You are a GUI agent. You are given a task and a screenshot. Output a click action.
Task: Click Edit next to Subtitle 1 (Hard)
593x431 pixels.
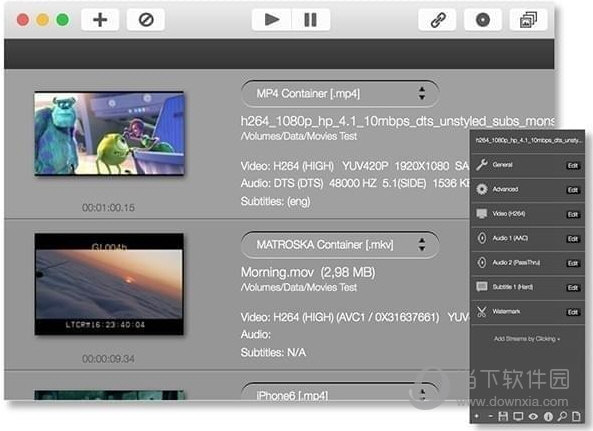[x=573, y=288]
